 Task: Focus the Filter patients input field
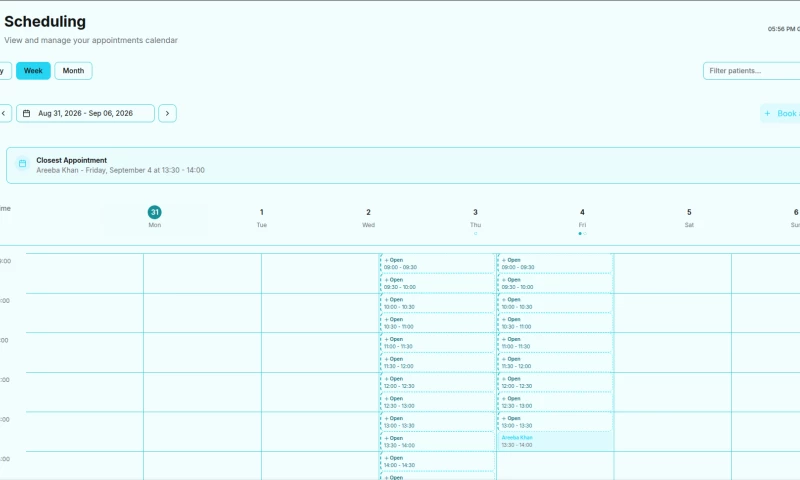(751, 71)
